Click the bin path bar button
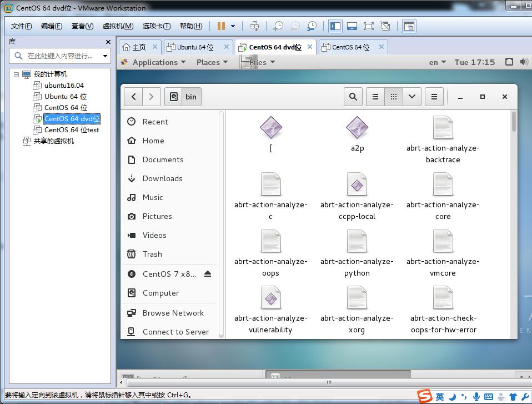 coord(191,97)
